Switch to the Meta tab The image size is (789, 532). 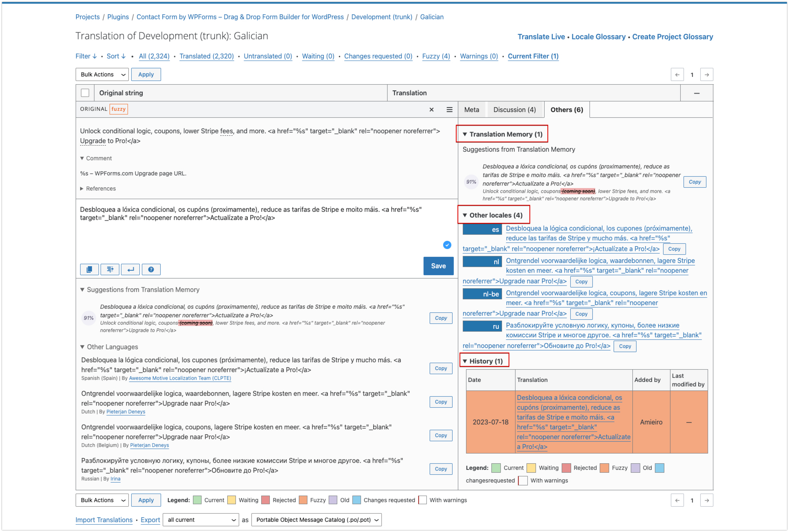tap(472, 110)
